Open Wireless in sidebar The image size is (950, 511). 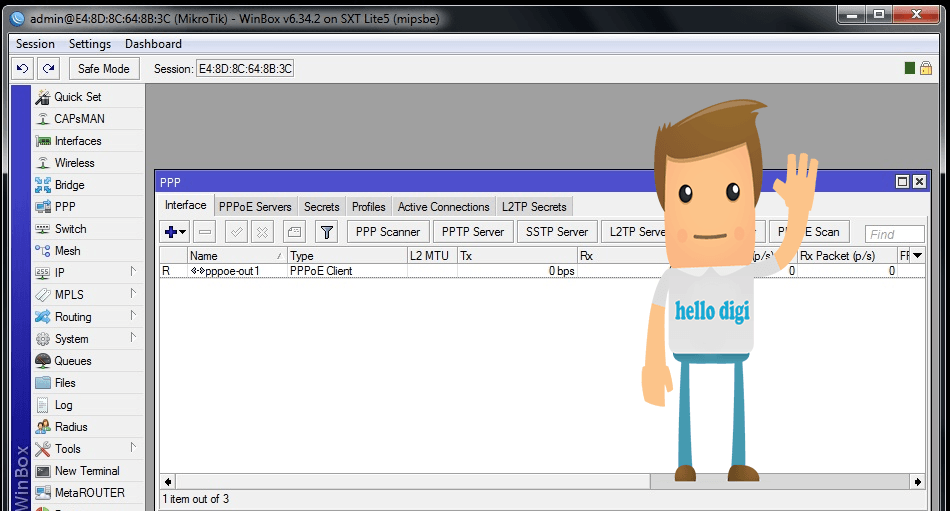88,162
